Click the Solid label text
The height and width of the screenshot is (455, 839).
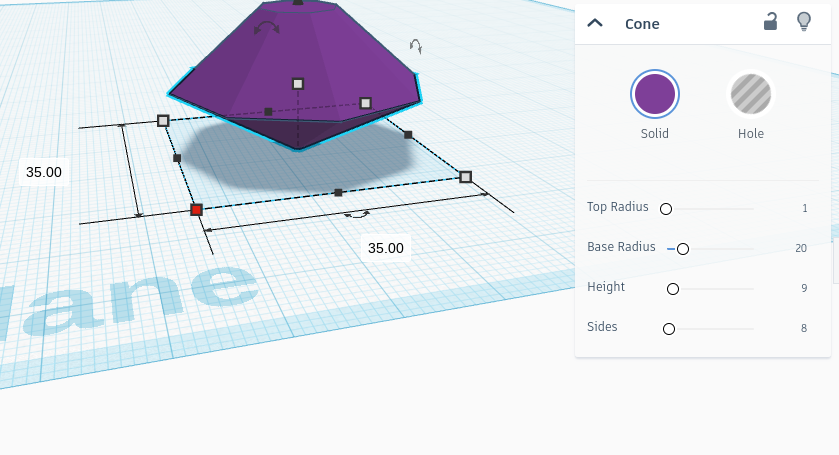[654, 133]
